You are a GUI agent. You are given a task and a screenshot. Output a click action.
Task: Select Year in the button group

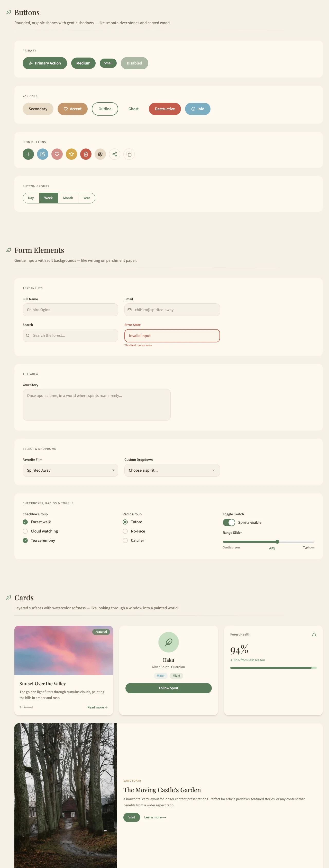(87, 198)
